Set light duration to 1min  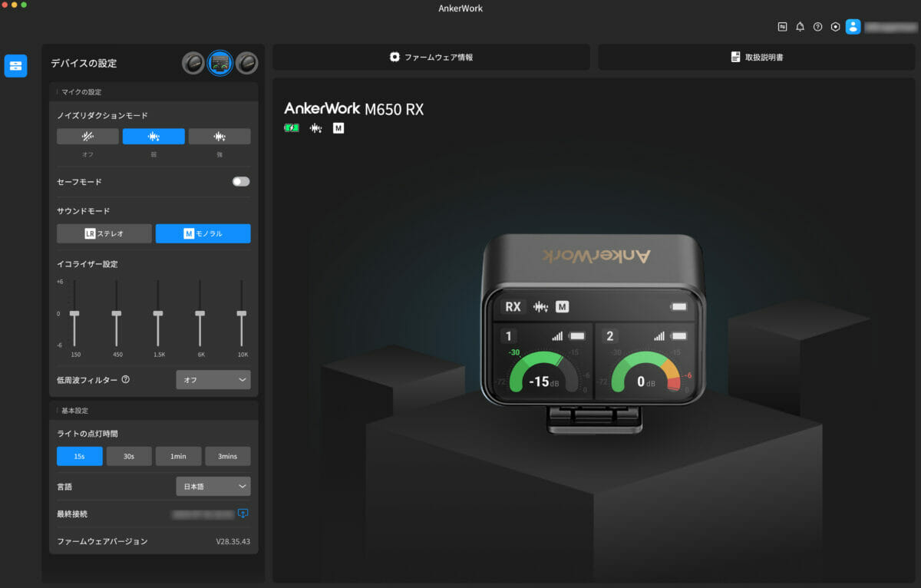pos(178,456)
